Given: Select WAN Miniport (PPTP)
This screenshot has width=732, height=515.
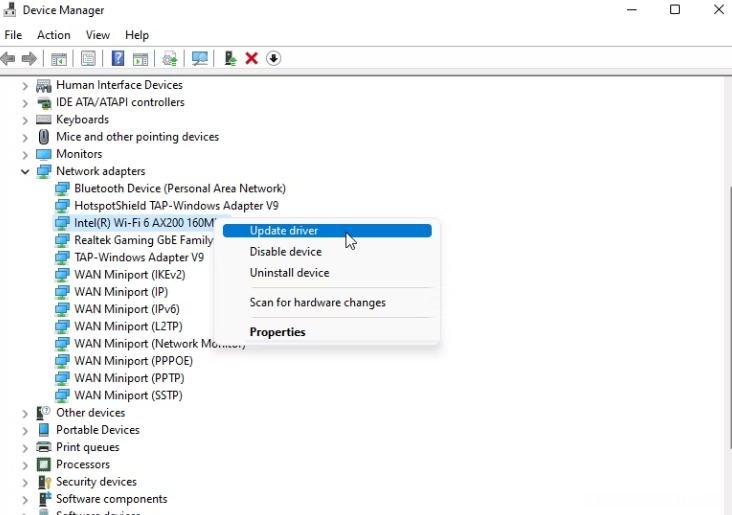Looking at the screenshot, I should coord(129,378).
